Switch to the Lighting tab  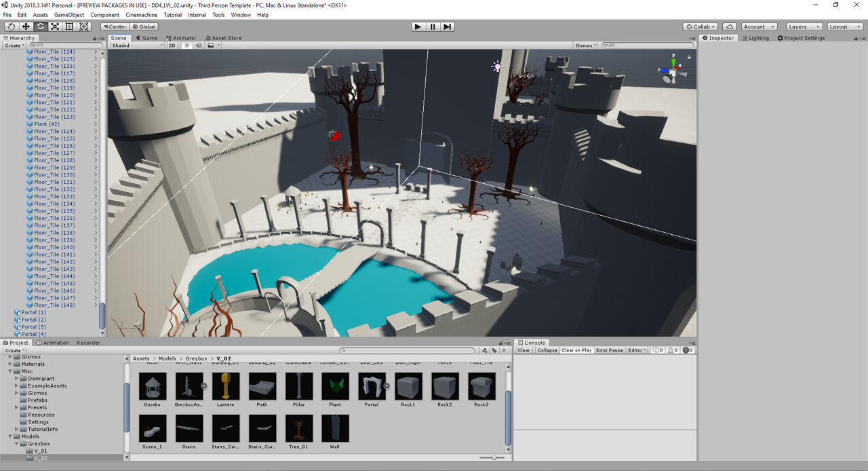coord(756,38)
